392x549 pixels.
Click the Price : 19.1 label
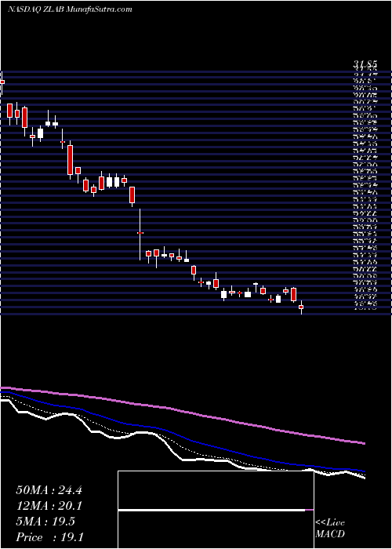coord(49,536)
